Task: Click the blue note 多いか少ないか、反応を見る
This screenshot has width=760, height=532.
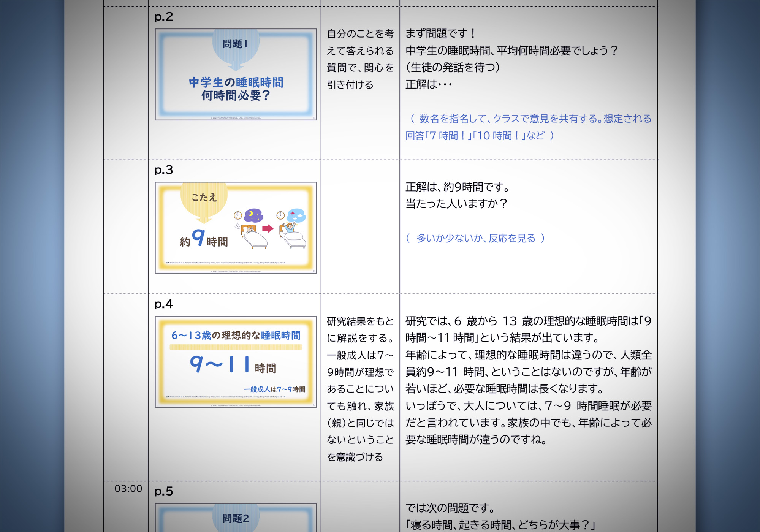Action: click(476, 238)
